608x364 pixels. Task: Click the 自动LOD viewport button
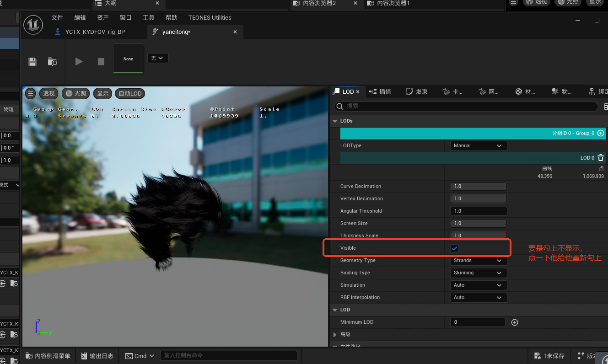coord(130,94)
